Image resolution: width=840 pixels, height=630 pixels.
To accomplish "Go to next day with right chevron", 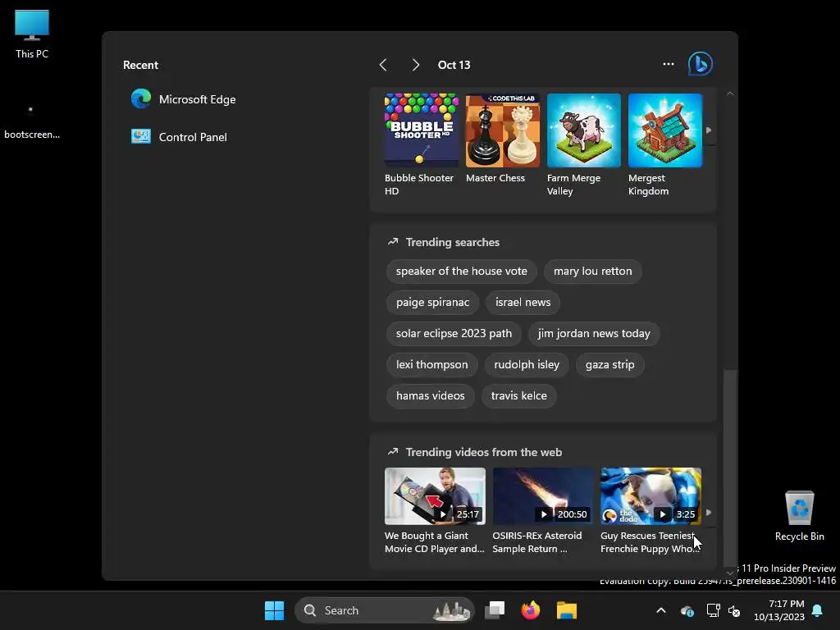I will pyautogui.click(x=416, y=65).
